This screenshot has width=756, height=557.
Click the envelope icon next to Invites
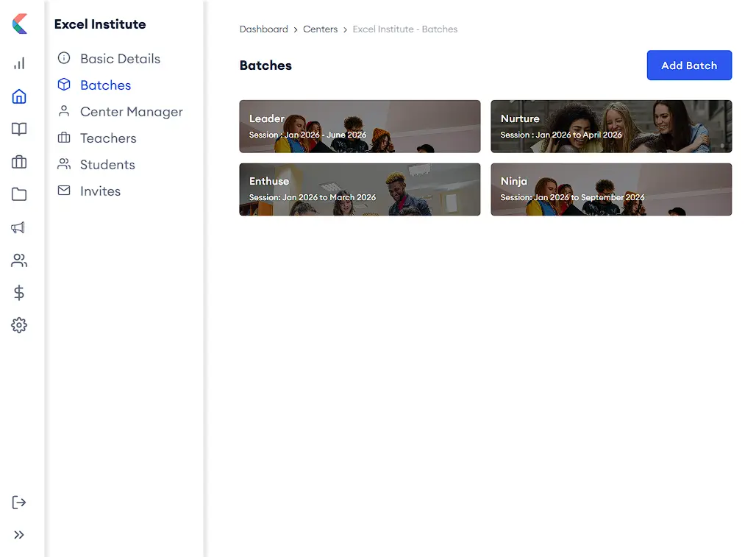pyautogui.click(x=63, y=191)
